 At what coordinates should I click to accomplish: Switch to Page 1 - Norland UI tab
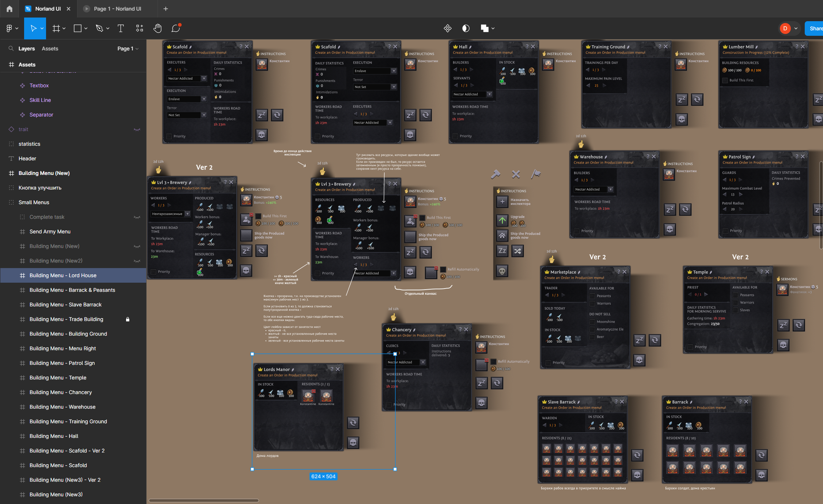[117, 9]
